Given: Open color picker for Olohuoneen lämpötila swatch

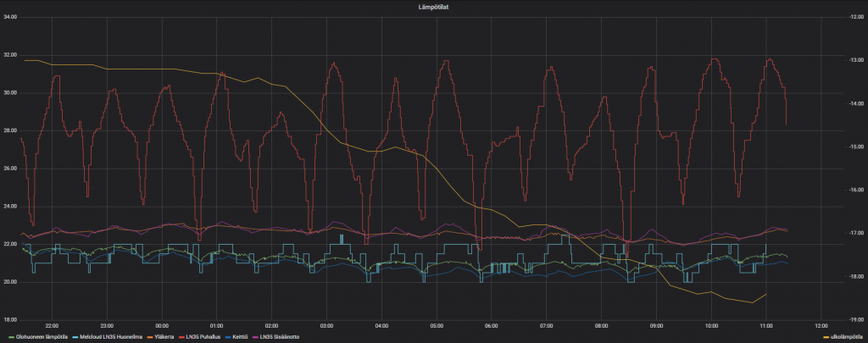Looking at the screenshot, I should [x=12, y=337].
